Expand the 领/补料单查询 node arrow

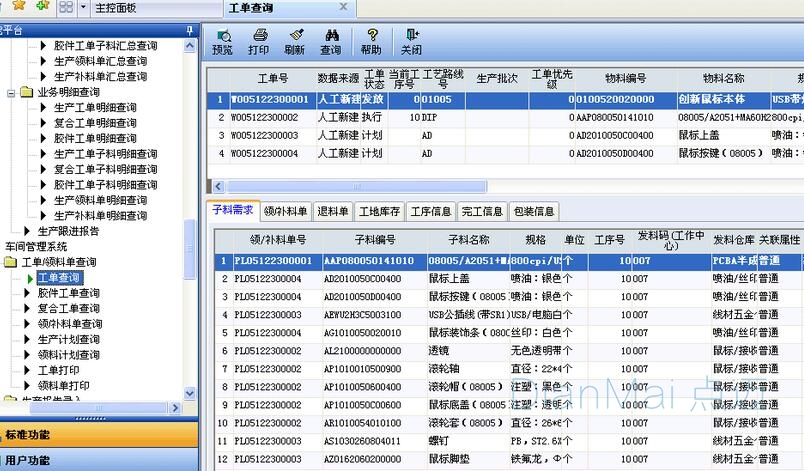pyautogui.click(x=27, y=324)
